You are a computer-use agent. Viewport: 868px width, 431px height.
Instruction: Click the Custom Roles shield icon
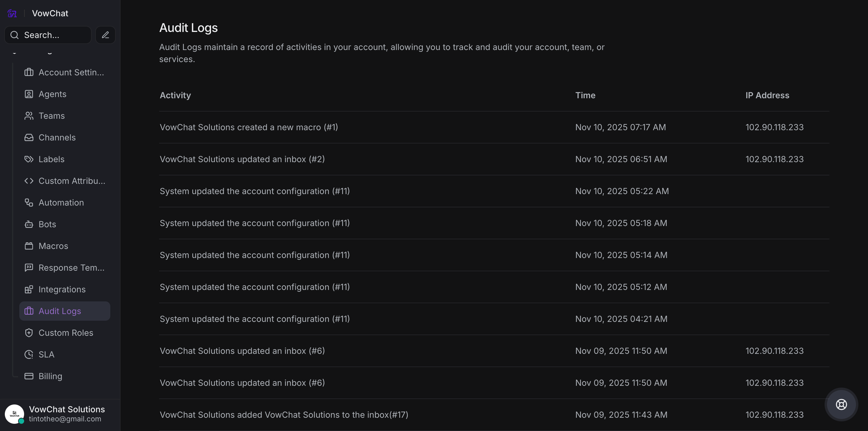(x=29, y=333)
